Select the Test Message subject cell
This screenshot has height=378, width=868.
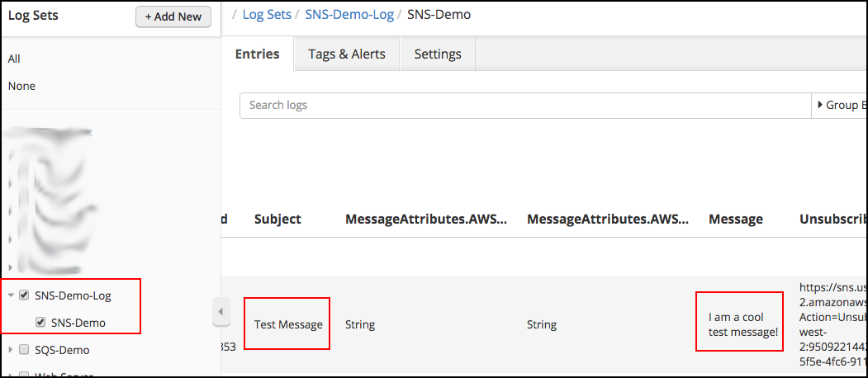coord(288,324)
